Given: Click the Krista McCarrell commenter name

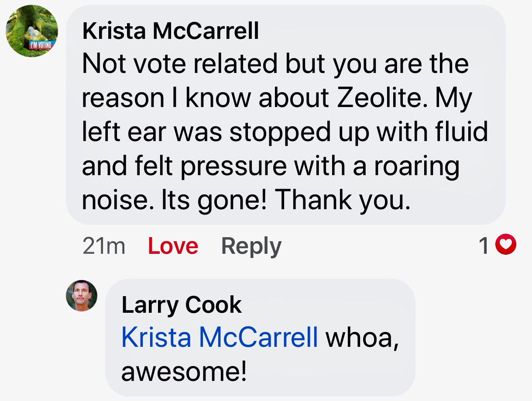Looking at the screenshot, I should coord(170,31).
